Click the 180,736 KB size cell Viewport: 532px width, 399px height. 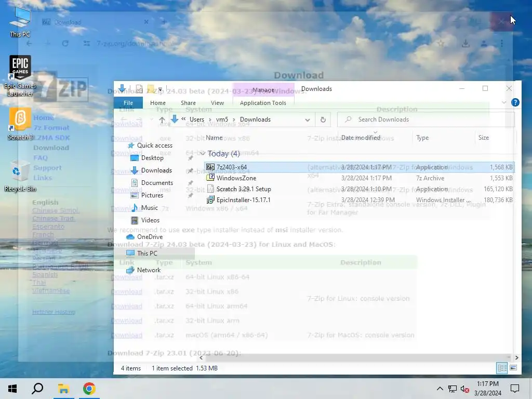[498, 200]
